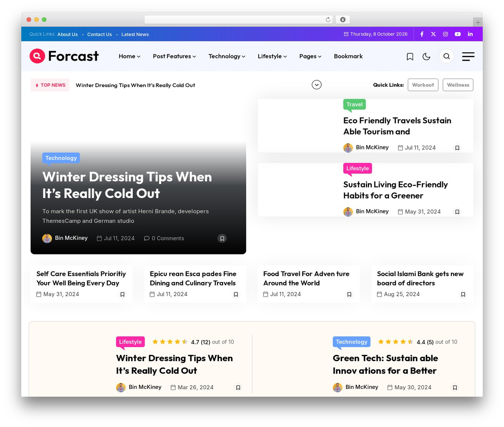Click the header bookmark icon

click(x=410, y=56)
